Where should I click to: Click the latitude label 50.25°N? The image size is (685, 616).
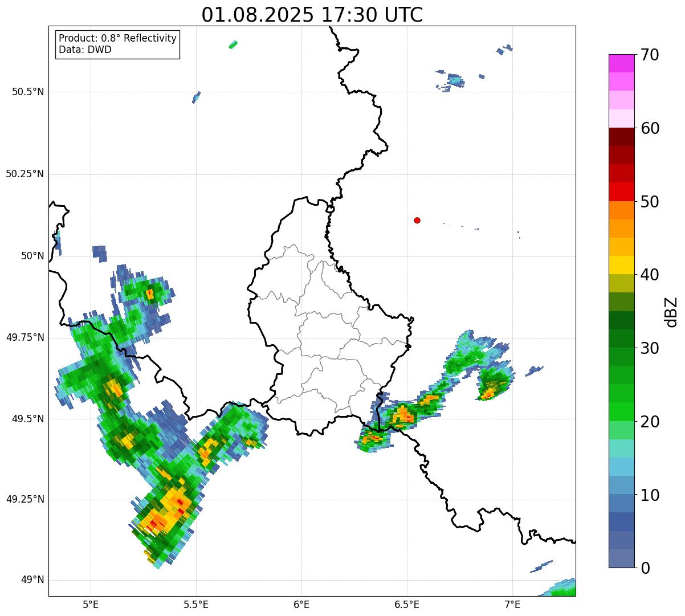[25, 174]
